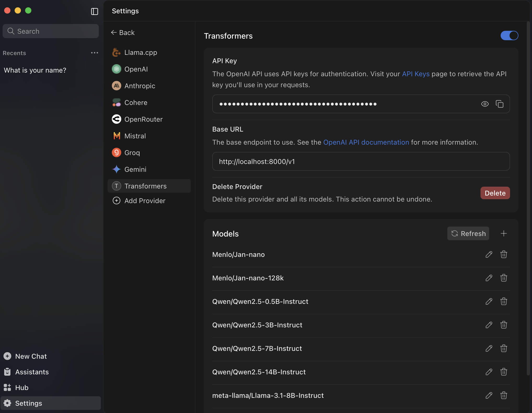Screen dimensions: 532x413
Task: Delete the Qwen2.5-3B-Instruct model
Action: click(504, 325)
